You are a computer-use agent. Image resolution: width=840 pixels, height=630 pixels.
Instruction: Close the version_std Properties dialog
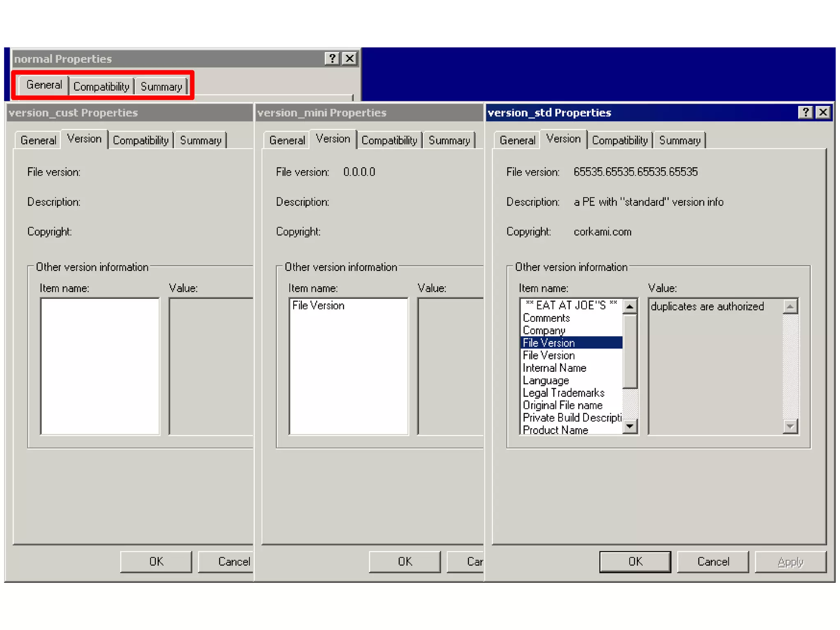pyautogui.click(x=823, y=112)
